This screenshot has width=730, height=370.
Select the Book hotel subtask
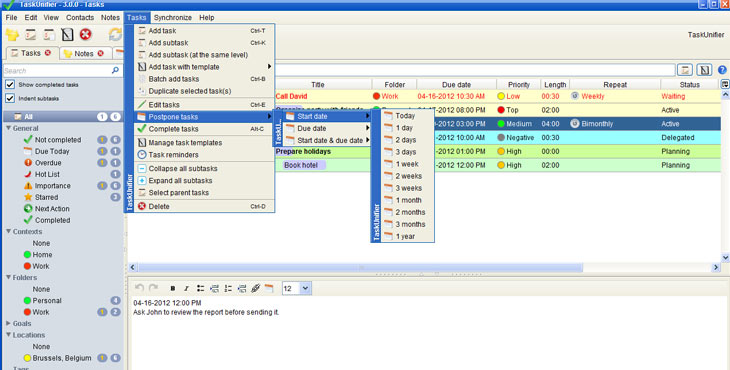(x=301, y=165)
